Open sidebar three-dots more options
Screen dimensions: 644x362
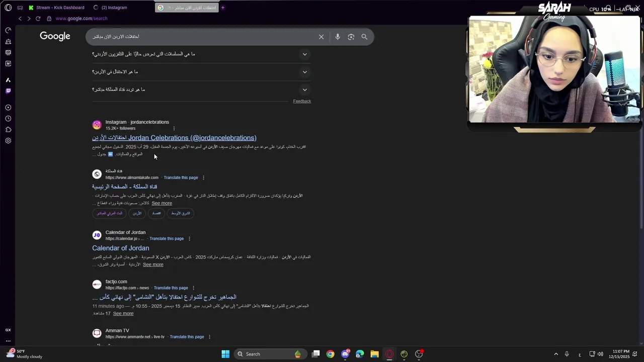click(8, 341)
